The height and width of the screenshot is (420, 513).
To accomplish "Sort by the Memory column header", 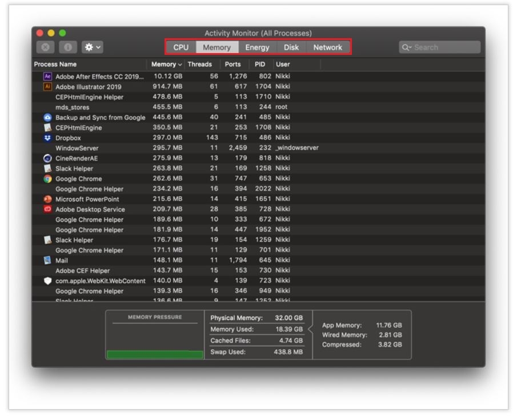I will tap(166, 64).
